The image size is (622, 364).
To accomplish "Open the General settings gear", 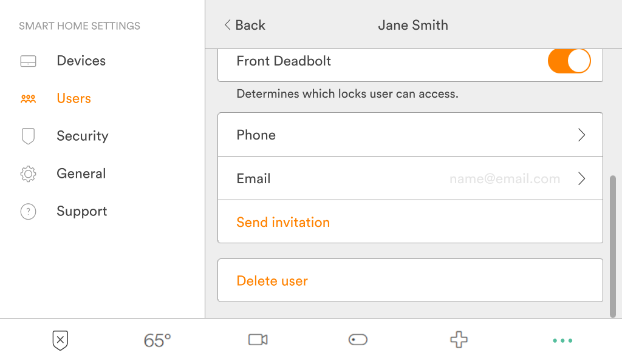I will click(28, 174).
